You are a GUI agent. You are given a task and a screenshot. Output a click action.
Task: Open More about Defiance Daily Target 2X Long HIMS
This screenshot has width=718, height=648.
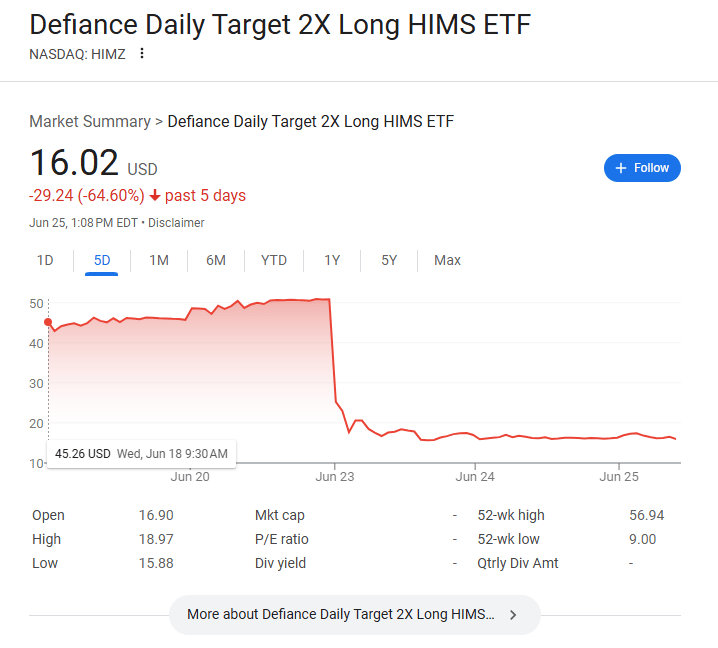point(355,615)
